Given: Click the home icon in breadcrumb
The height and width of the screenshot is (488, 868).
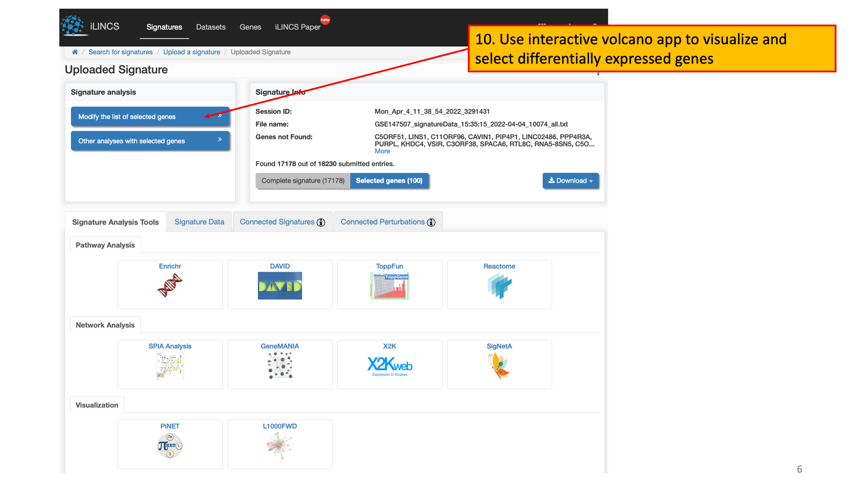Looking at the screenshot, I should pos(75,52).
